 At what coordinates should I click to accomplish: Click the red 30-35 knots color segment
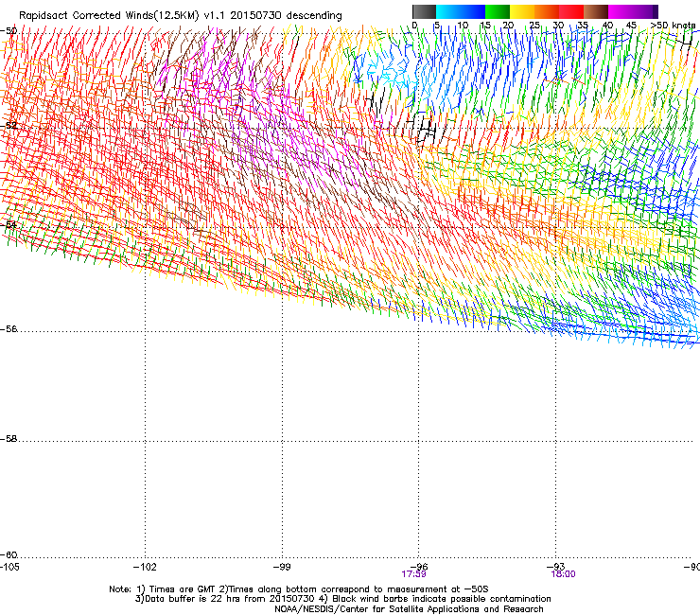tap(571, 11)
